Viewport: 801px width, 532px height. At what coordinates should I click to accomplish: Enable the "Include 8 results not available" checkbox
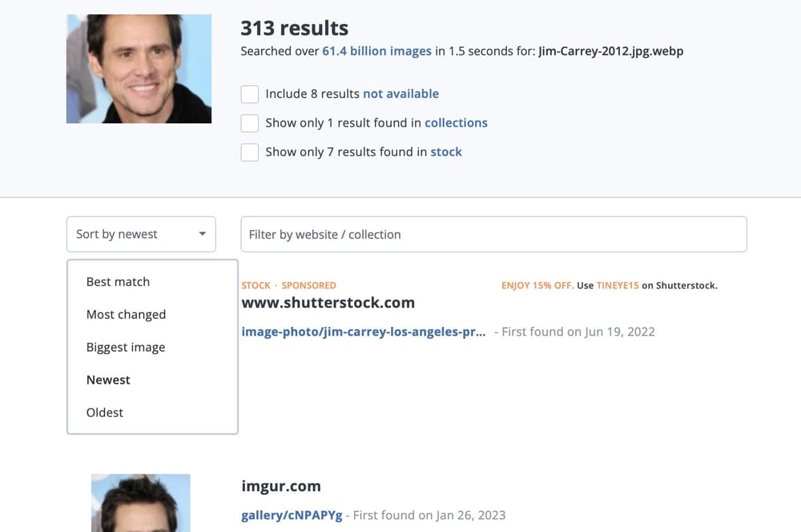coord(250,94)
